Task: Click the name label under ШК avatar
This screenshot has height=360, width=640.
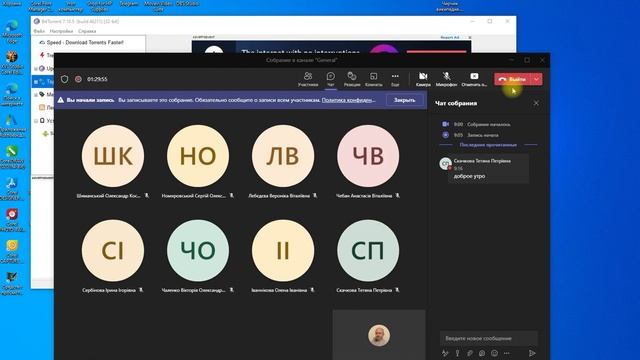Action: 108,196
